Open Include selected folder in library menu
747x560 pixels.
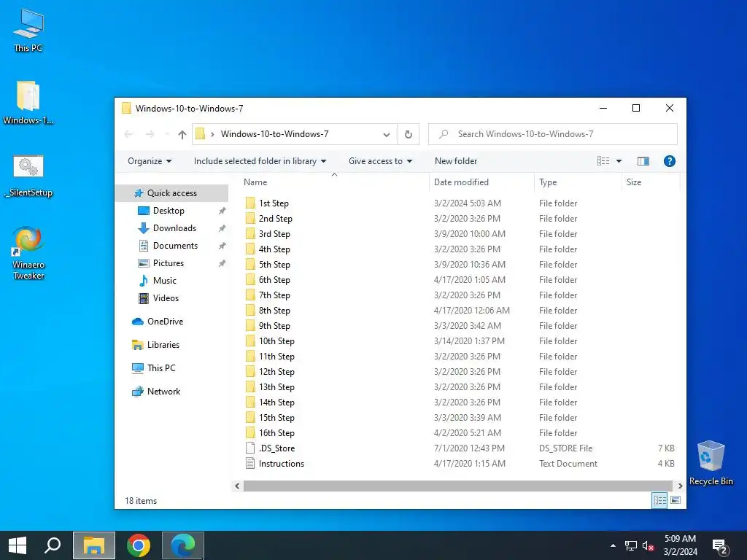coord(260,161)
